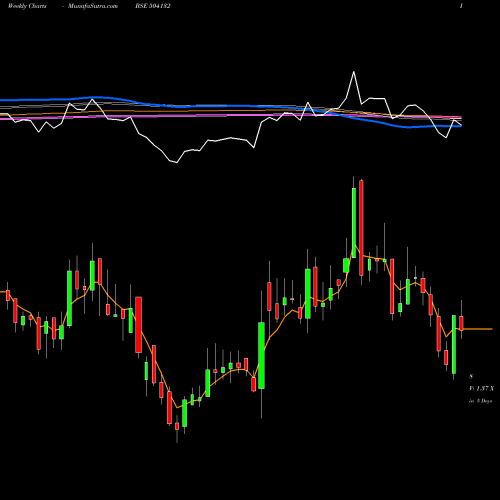Click the highest spike of the white indicator line
The image size is (500, 500).
click(x=354, y=72)
